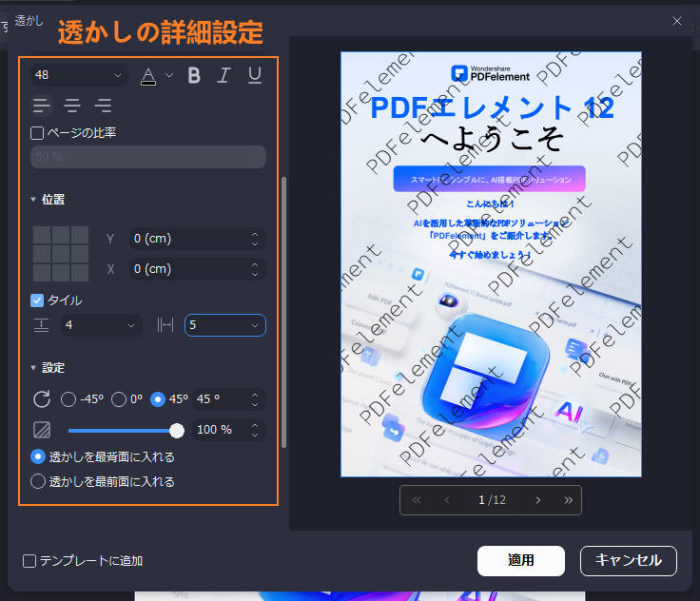This screenshot has height=601, width=700.
Task: Open the horizontal tile spacing dropdown showing 5
Action: pyautogui.click(x=225, y=325)
